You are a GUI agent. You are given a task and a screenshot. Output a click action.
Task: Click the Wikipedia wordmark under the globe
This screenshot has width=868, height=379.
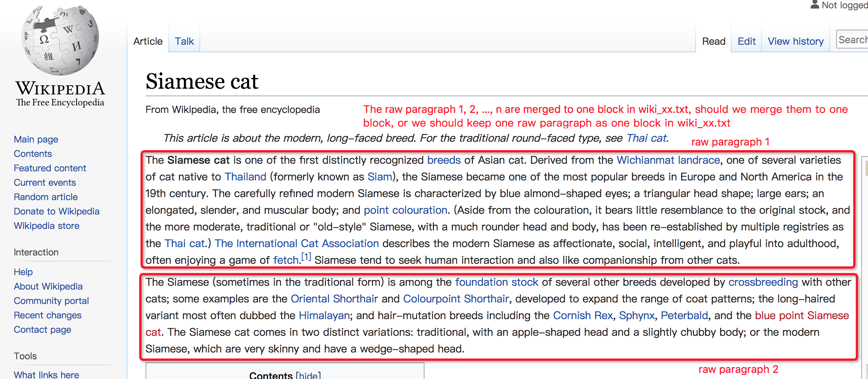coord(60,88)
